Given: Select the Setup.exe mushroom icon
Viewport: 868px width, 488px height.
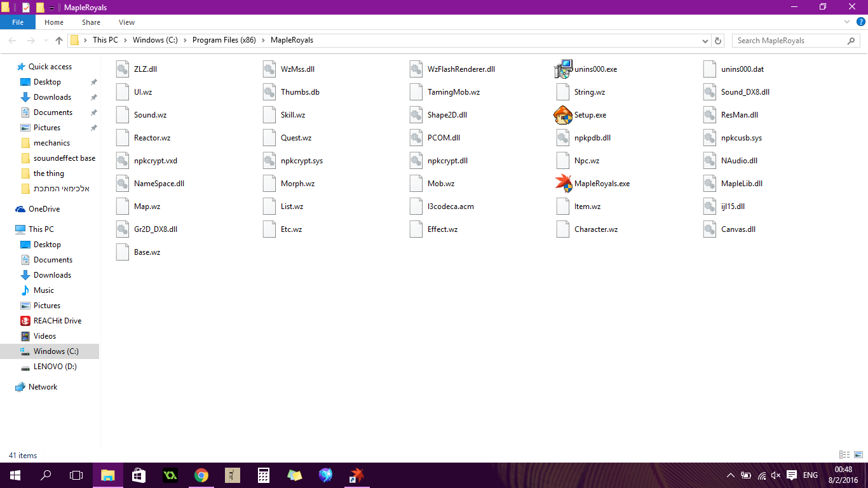Looking at the screenshot, I should click(563, 115).
